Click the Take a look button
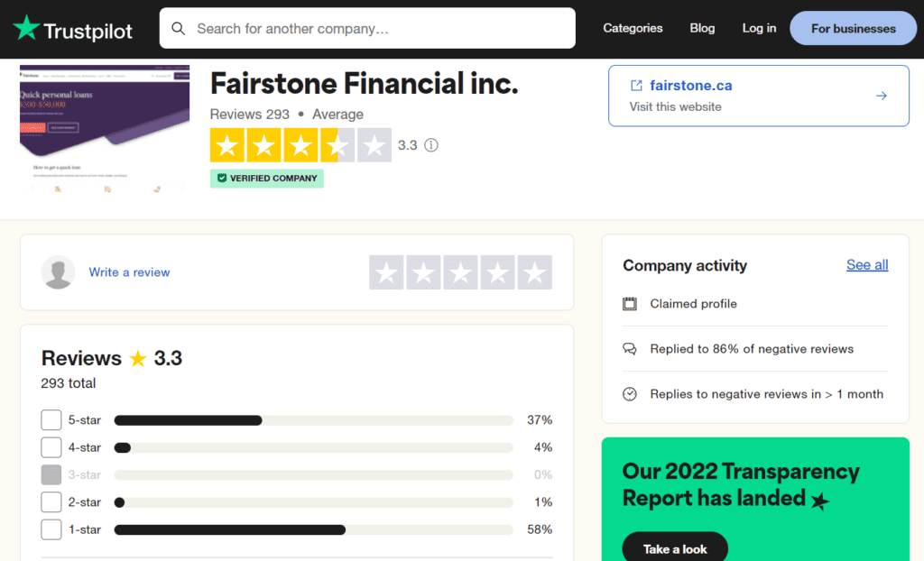The width and height of the screenshot is (924, 561). click(x=674, y=547)
